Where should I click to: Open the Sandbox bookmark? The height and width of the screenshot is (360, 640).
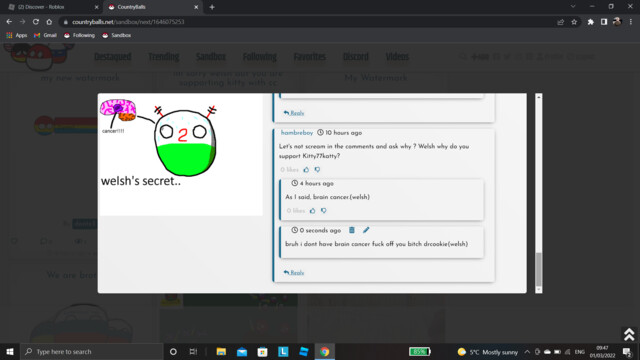point(117,36)
